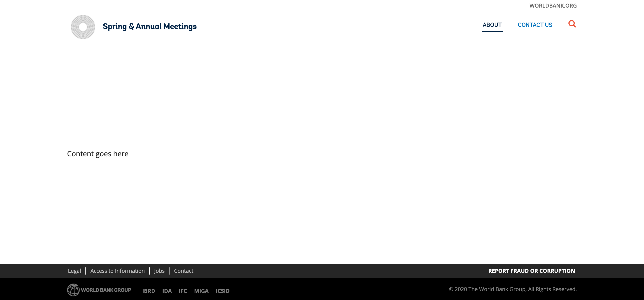Click the MIGA link in the footer
The image size is (644, 300).
click(x=201, y=291)
